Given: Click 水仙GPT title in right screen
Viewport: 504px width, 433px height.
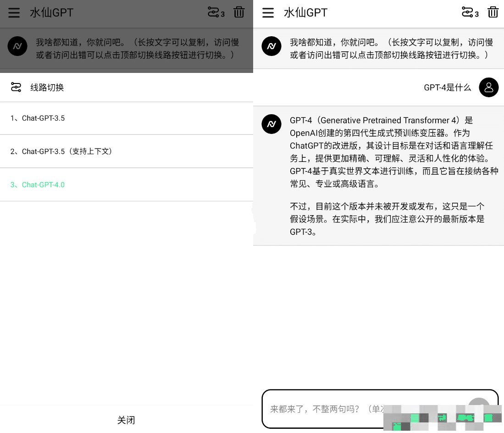Looking at the screenshot, I should (305, 12).
